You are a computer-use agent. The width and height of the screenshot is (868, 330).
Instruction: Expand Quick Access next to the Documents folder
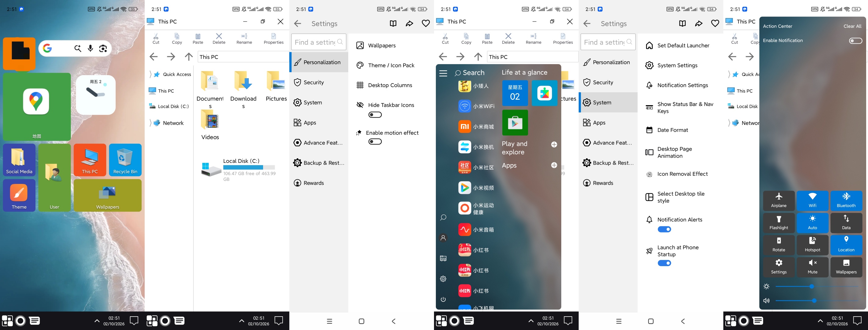(151, 74)
